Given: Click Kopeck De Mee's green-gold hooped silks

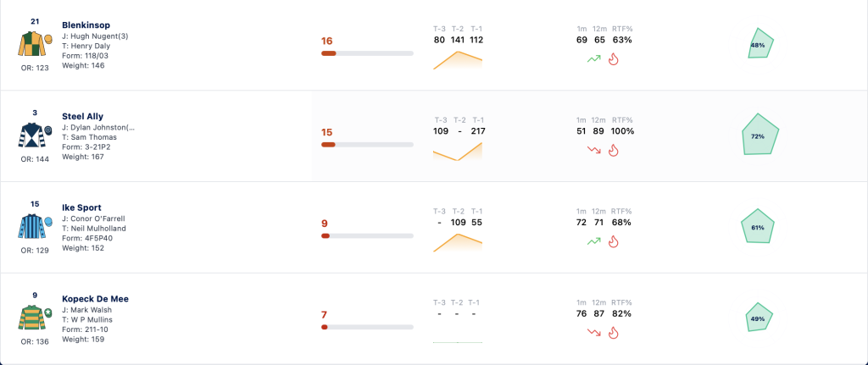Looking at the screenshot, I should (x=35, y=318).
